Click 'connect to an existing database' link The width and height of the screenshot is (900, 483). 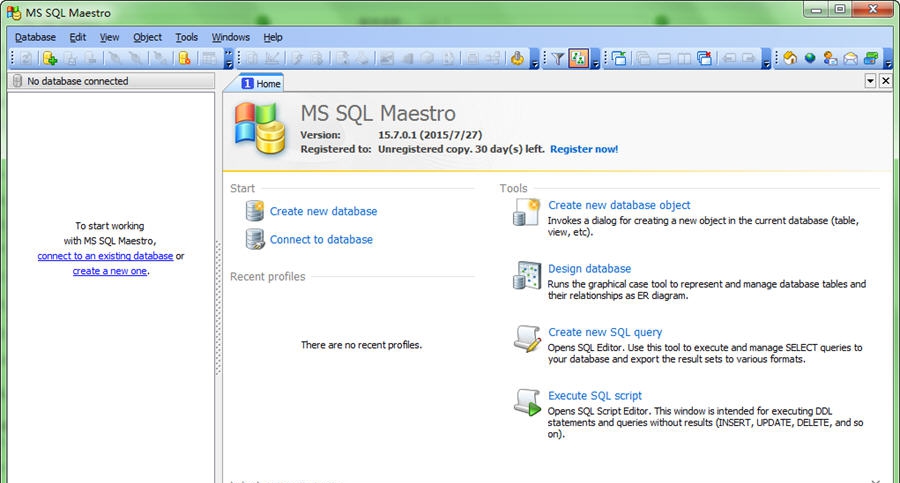click(105, 256)
